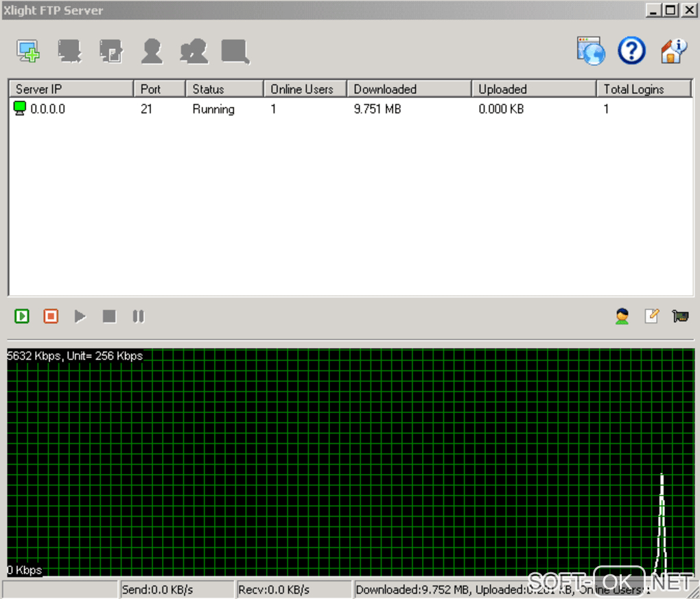Sort by Status column header
This screenshot has height=599, width=700.
(224, 89)
